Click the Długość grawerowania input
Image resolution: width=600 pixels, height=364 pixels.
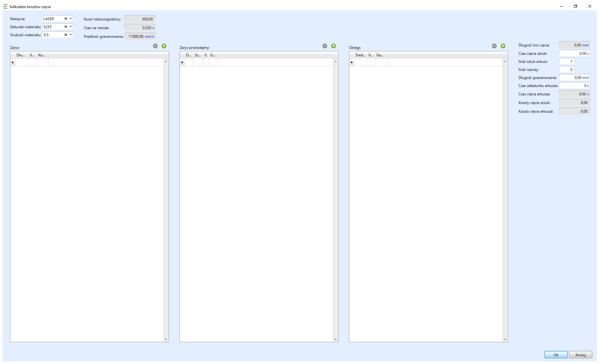[x=574, y=78]
